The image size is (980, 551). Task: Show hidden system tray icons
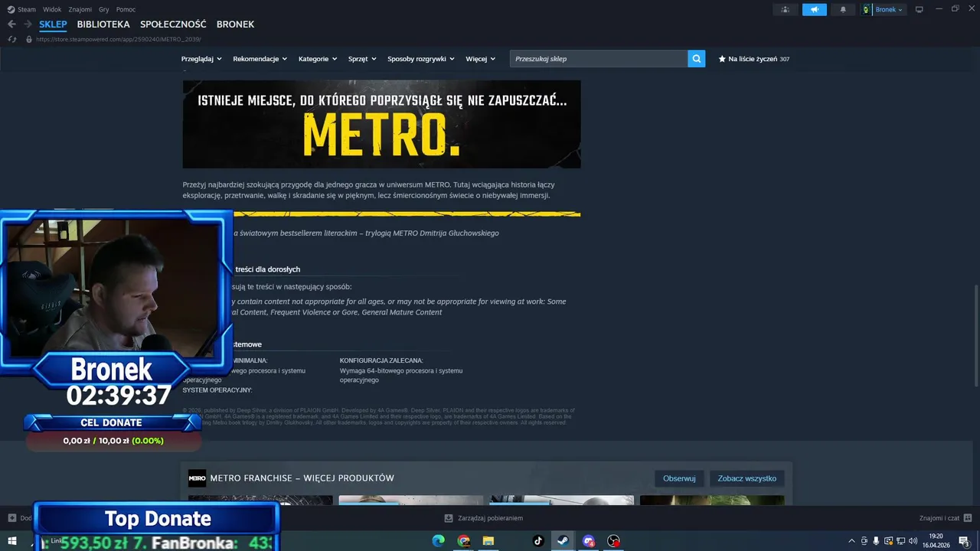[851, 541]
